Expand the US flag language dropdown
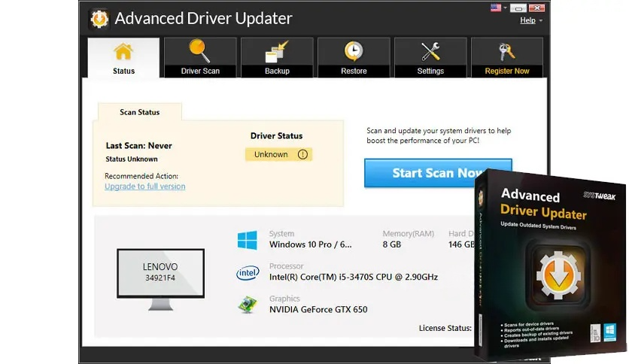This screenshot has width=629, height=364. tap(499, 8)
